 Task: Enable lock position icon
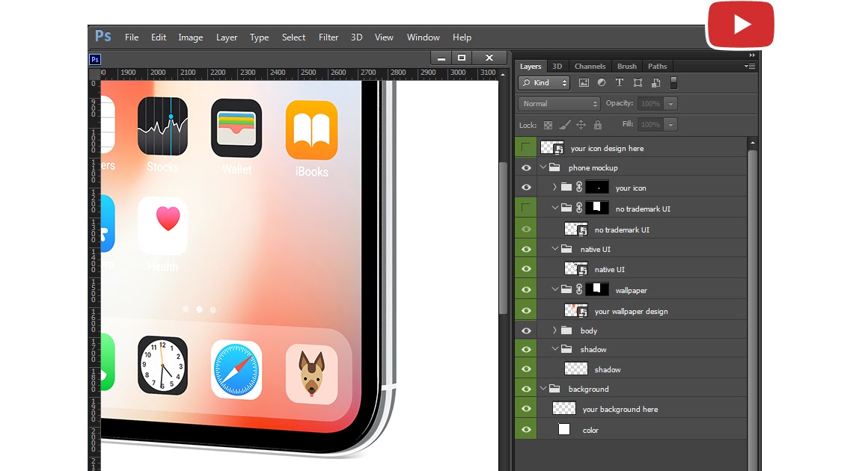pyautogui.click(x=581, y=125)
